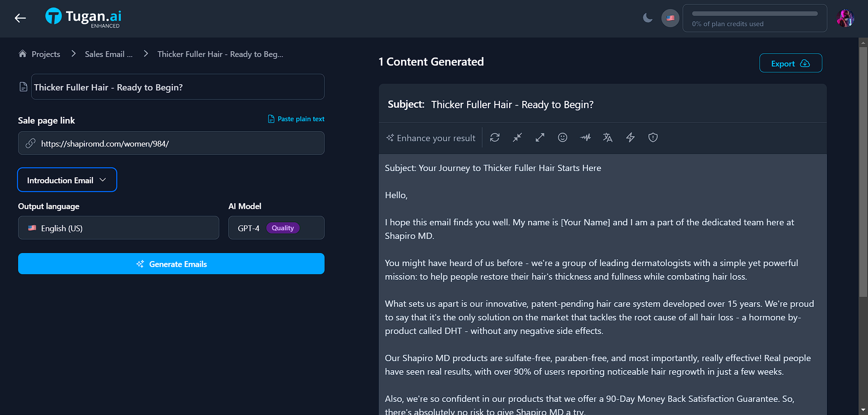Switch to Paste plain text

[x=296, y=119]
